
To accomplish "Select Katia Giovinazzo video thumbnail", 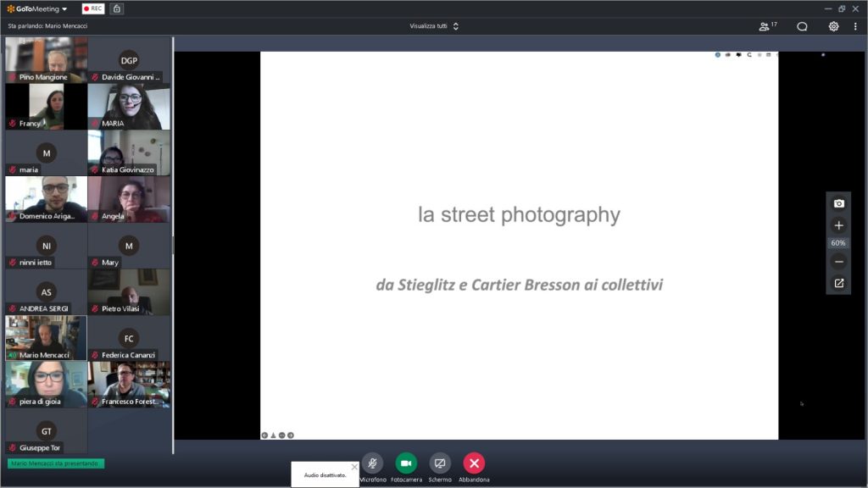I will pos(129,152).
